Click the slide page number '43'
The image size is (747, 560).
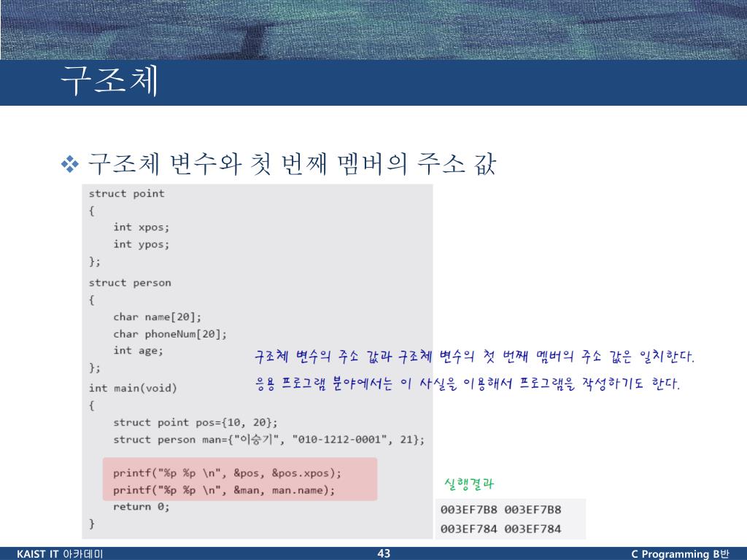click(x=384, y=553)
